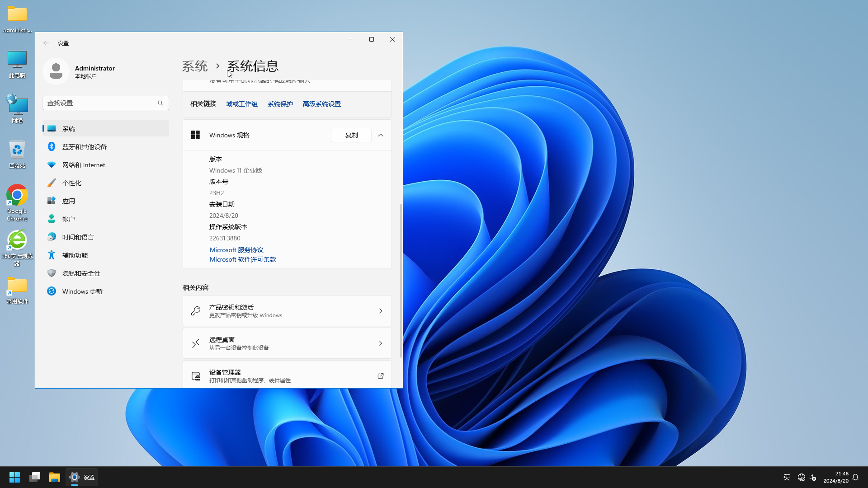Open the Windows Start menu

coord(14,477)
